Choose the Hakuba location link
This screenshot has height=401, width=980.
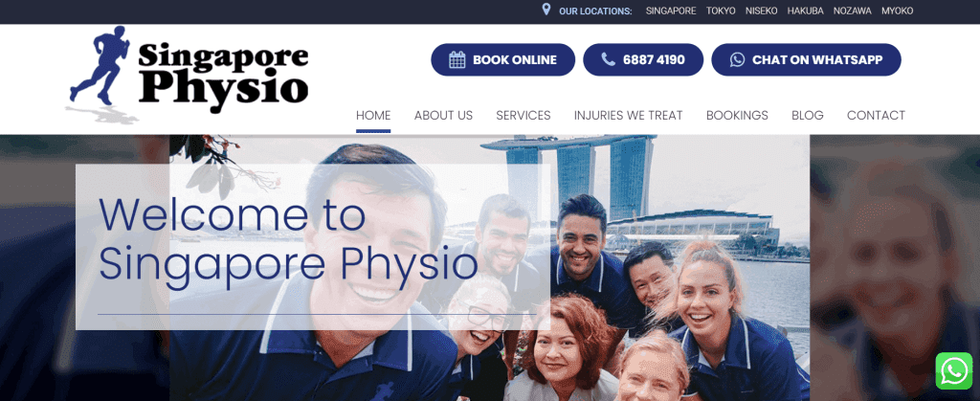pyautogui.click(x=805, y=11)
